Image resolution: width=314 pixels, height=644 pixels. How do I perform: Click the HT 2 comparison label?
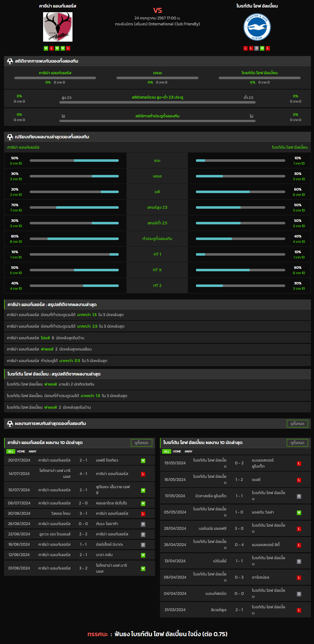click(157, 286)
